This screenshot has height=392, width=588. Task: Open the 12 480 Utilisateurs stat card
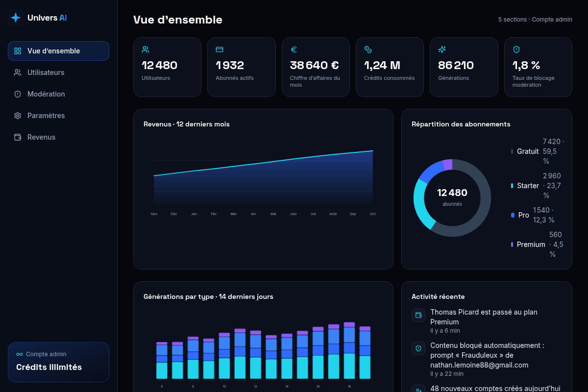[x=167, y=67]
